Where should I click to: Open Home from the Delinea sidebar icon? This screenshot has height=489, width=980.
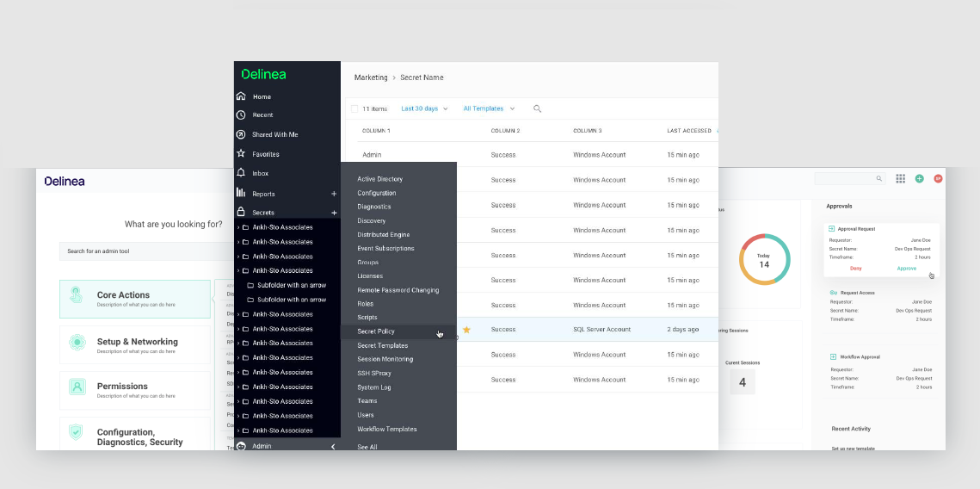pos(241,96)
